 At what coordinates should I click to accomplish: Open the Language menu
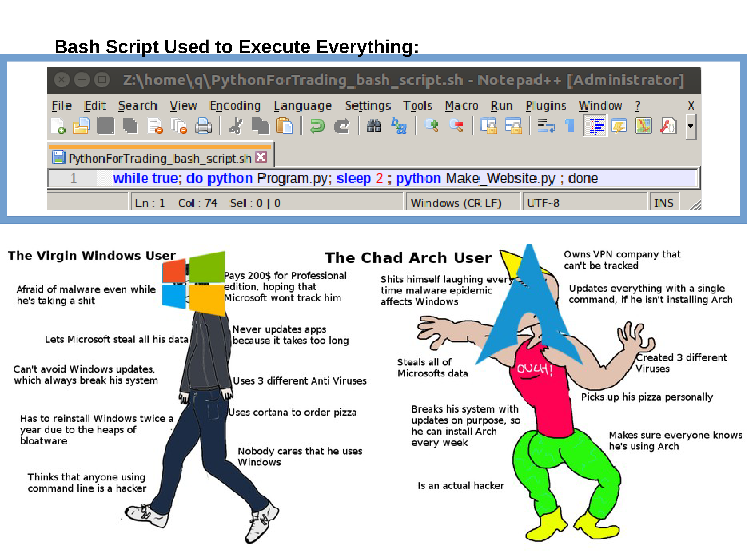pyautogui.click(x=303, y=106)
